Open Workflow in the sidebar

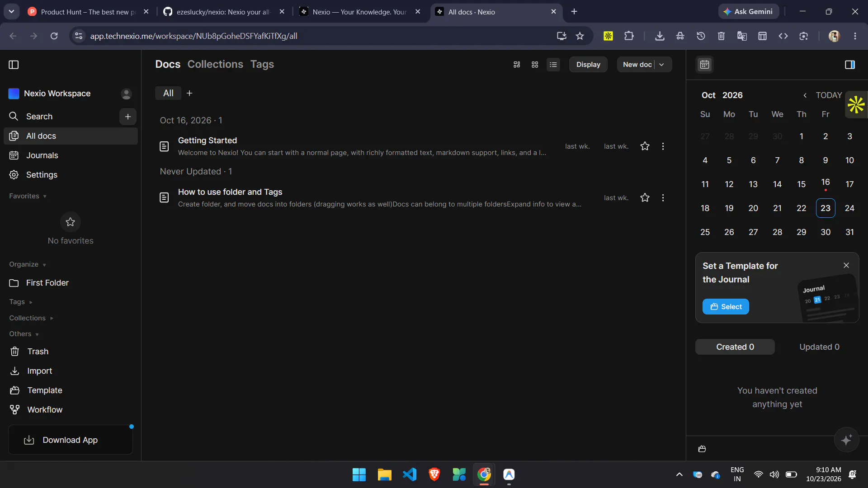pyautogui.click(x=71, y=410)
